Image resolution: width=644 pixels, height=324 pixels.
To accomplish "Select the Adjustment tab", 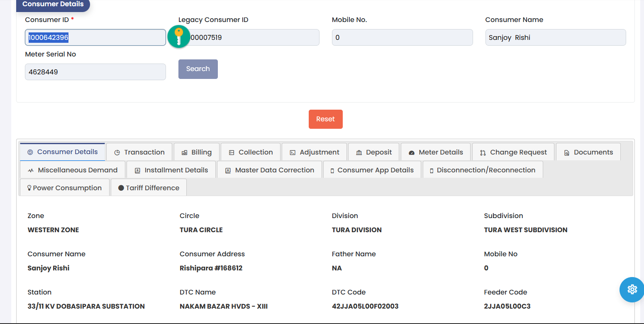I will (x=314, y=152).
